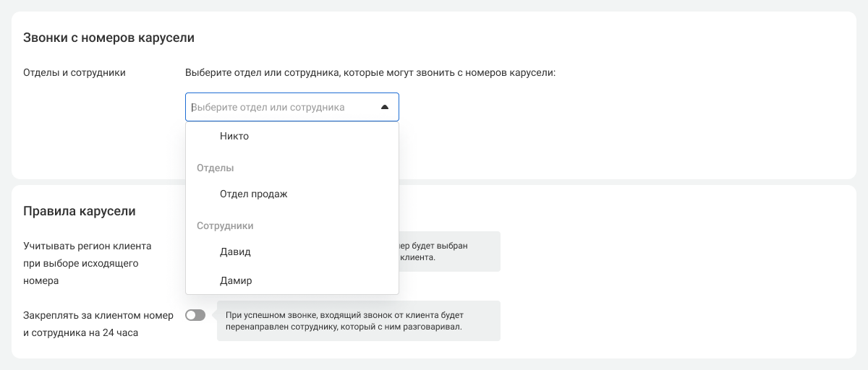The width and height of the screenshot is (868, 370).
Task: Click the hint about successful call redirection
Action: (x=344, y=321)
